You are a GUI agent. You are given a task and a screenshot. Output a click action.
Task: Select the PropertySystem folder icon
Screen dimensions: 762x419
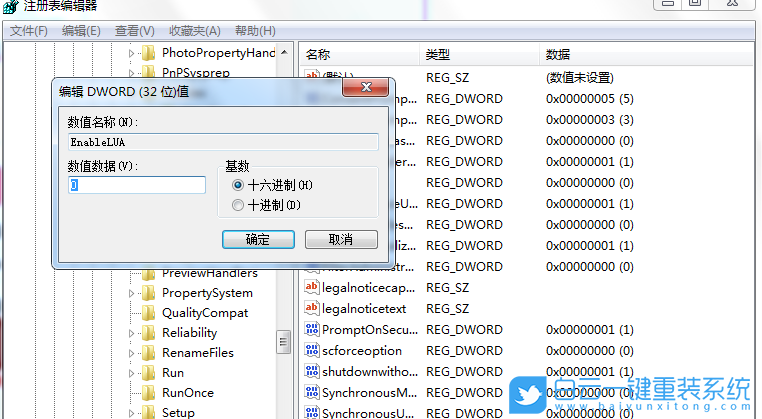point(148,293)
